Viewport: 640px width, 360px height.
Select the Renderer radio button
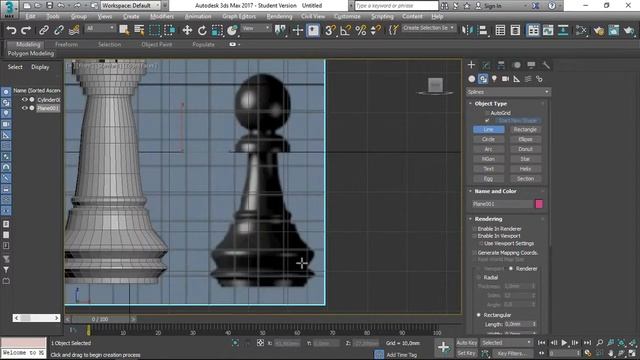click(x=511, y=269)
